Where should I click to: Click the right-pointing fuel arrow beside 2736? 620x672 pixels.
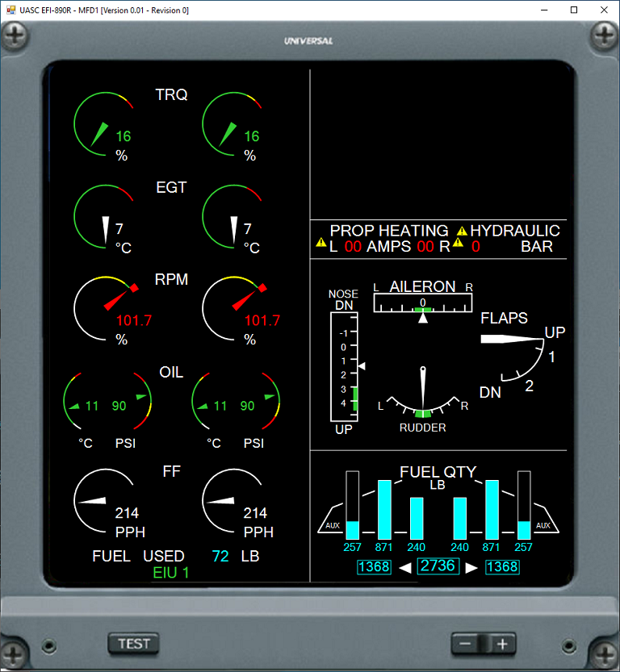pyautogui.click(x=471, y=567)
